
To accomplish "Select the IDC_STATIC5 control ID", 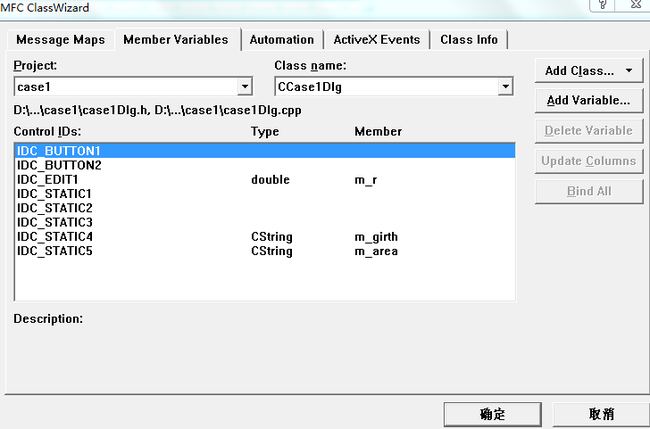I will pyautogui.click(x=55, y=251).
